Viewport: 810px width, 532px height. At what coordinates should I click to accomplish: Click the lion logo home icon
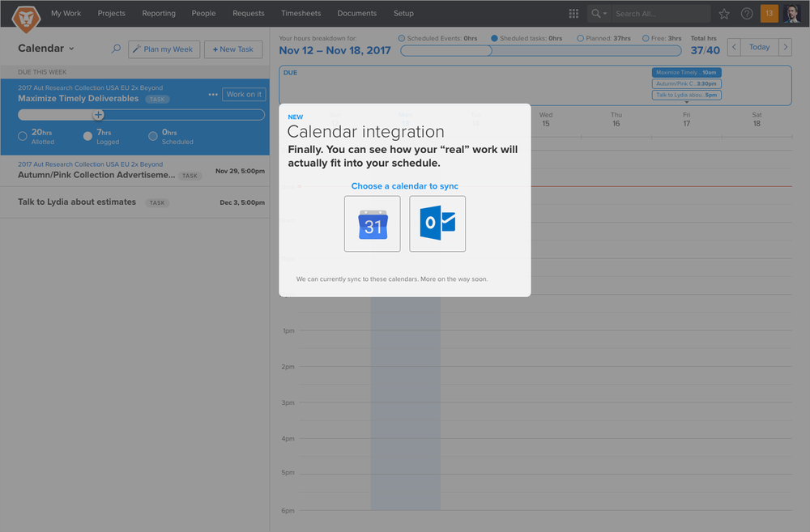(x=26, y=19)
